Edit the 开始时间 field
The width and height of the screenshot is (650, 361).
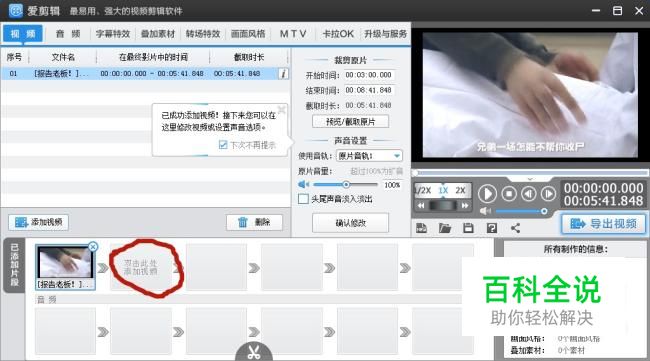pyautogui.click(x=369, y=75)
